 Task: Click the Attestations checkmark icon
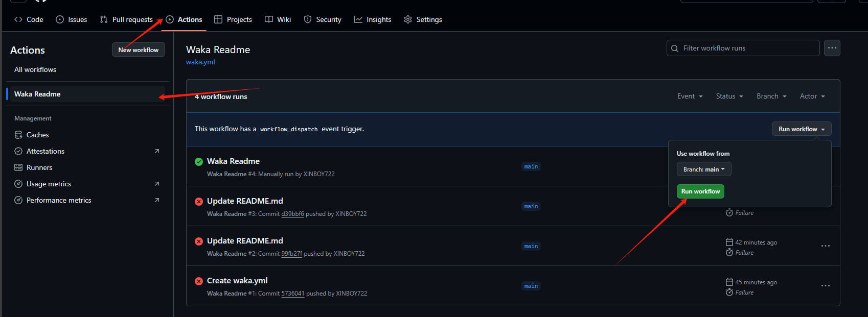(x=18, y=151)
